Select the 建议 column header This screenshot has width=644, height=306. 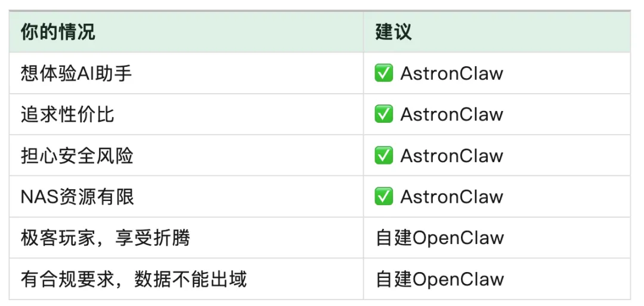pos(497,32)
